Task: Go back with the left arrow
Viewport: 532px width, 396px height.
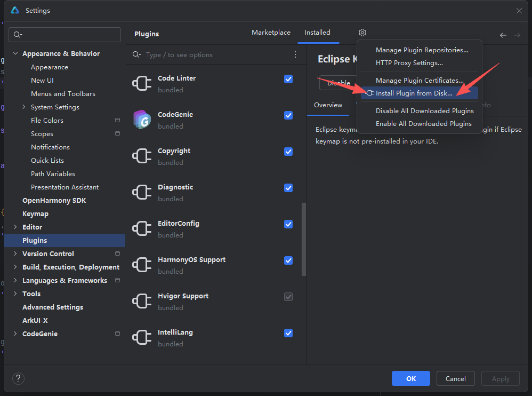Action: tap(503, 35)
